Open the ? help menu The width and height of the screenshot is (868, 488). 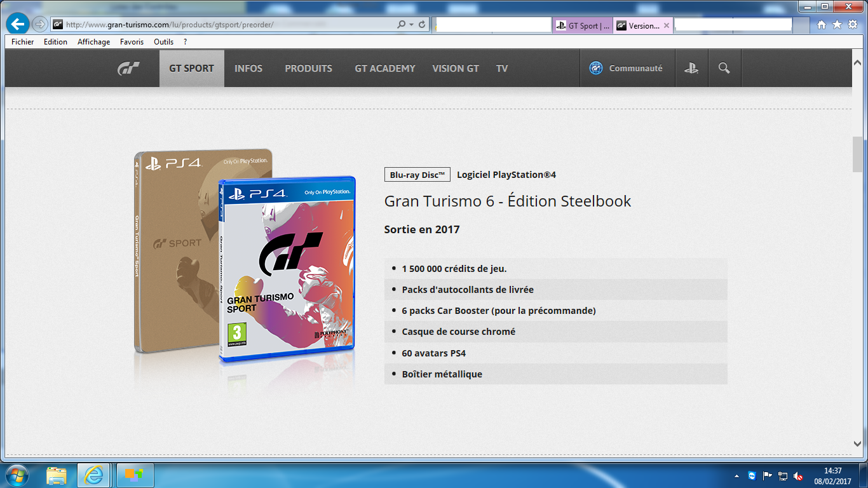pos(185,42)
